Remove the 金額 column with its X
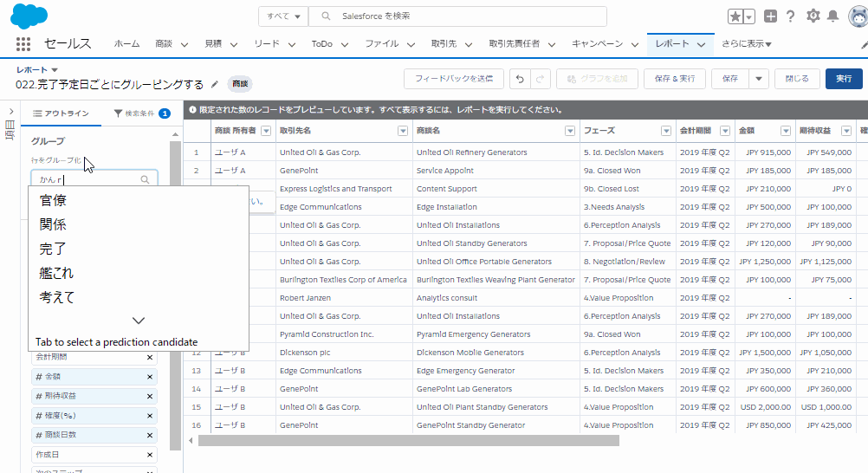 150,377
